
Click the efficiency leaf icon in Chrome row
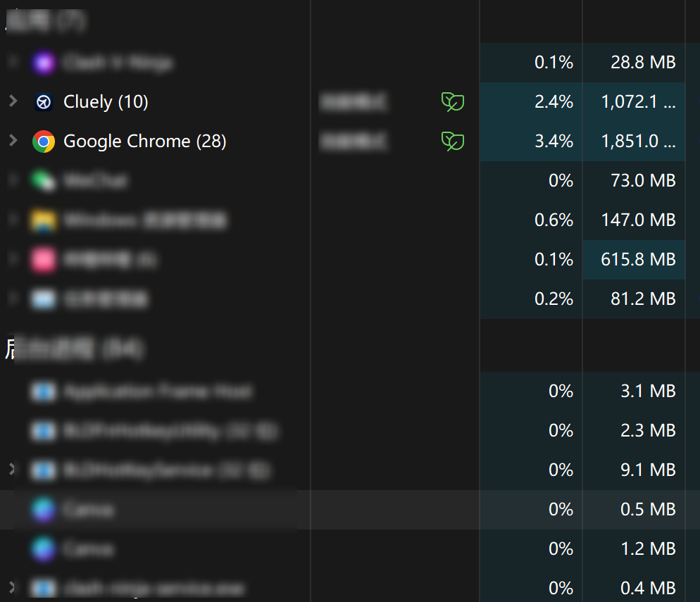[453, 142]
